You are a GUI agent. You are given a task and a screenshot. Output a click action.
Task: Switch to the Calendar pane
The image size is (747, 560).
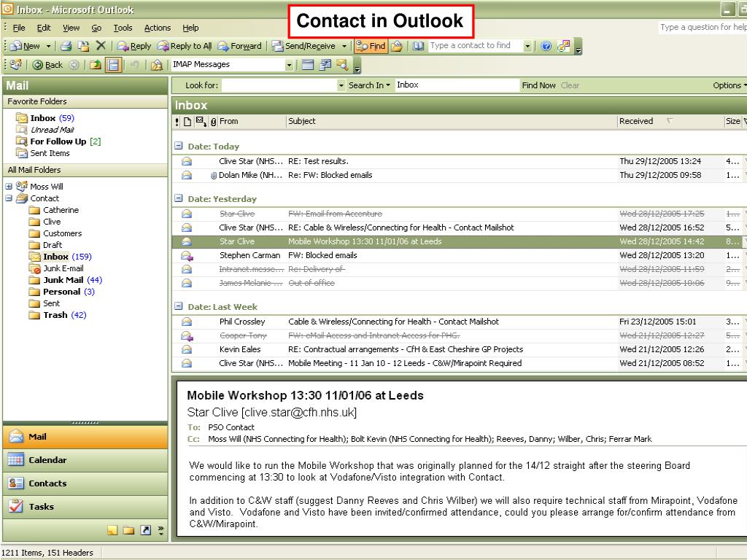coord(85,460)
